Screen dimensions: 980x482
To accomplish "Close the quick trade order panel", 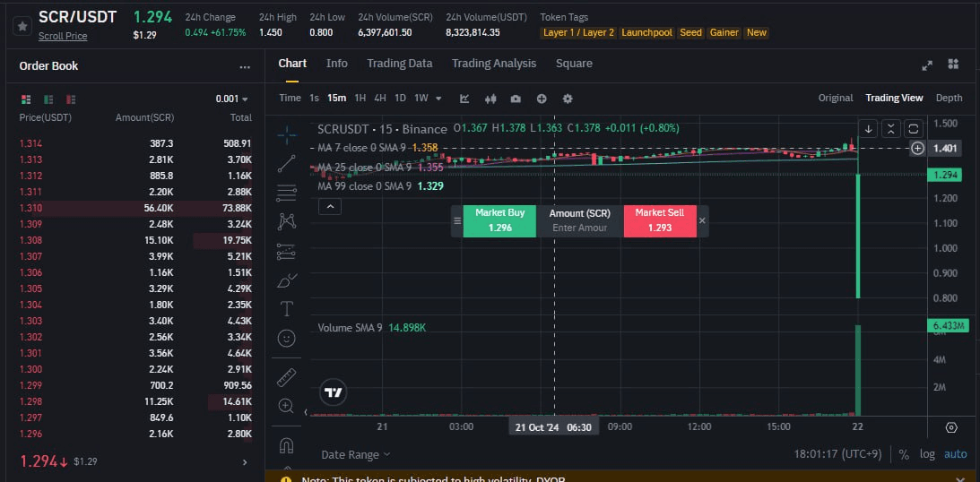I will (703, 220).
